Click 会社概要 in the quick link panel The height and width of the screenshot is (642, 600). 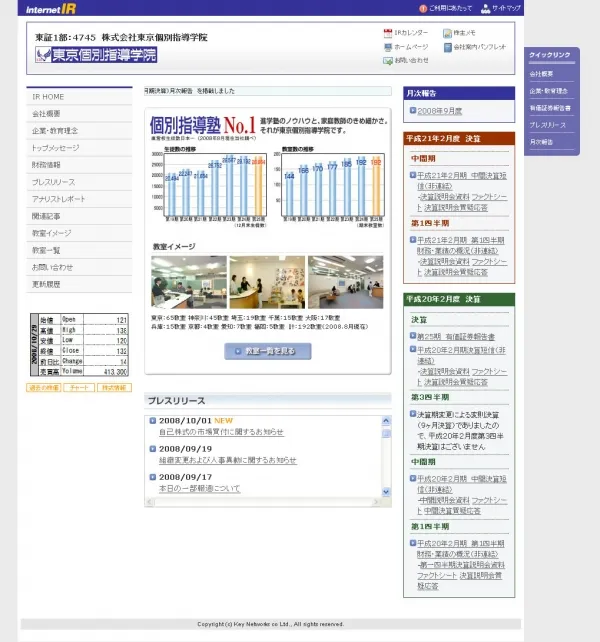click(543, 74)
